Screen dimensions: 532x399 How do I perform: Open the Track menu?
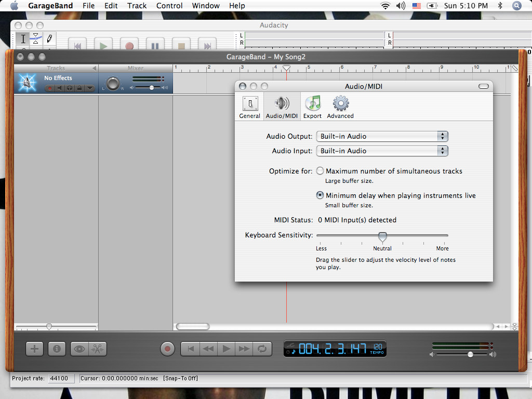[x=137, y=6]
